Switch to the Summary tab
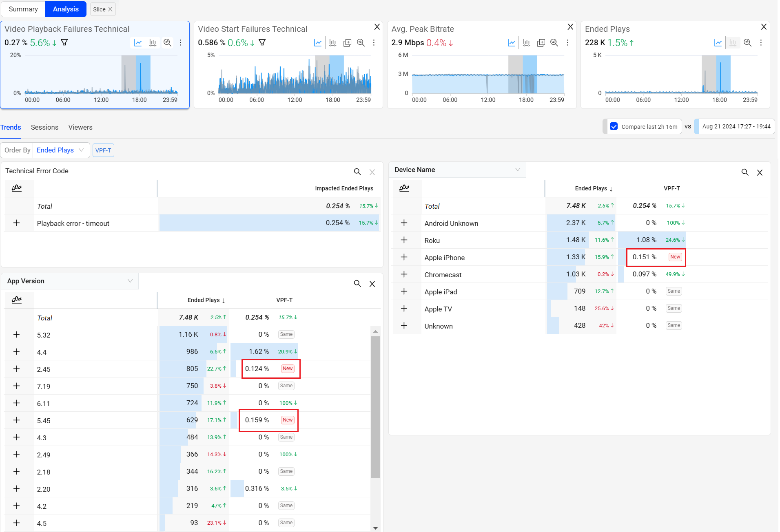Viewport: 780px width, 532px height. (23, 9)
